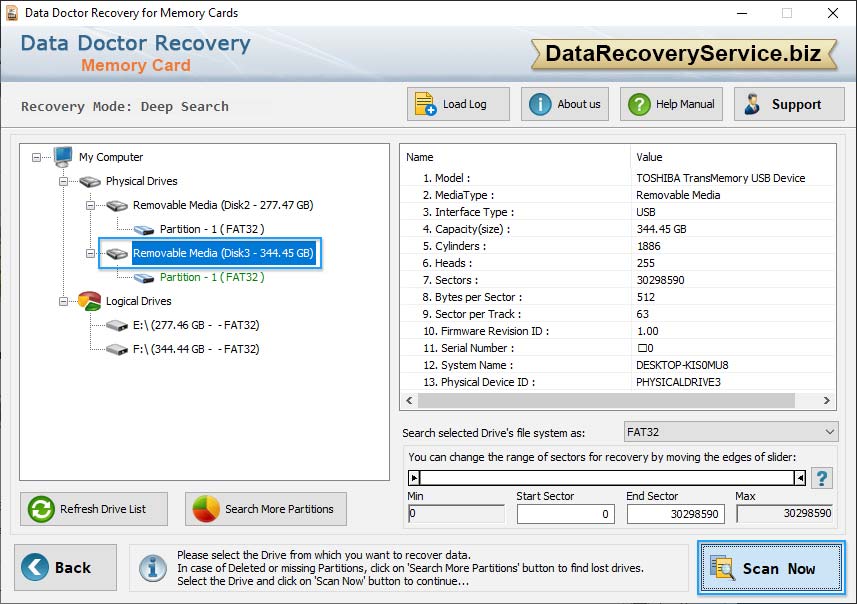Screen dimensions: 857x604
Task: Click the End Sector input field
Action: tap(676, 514)
